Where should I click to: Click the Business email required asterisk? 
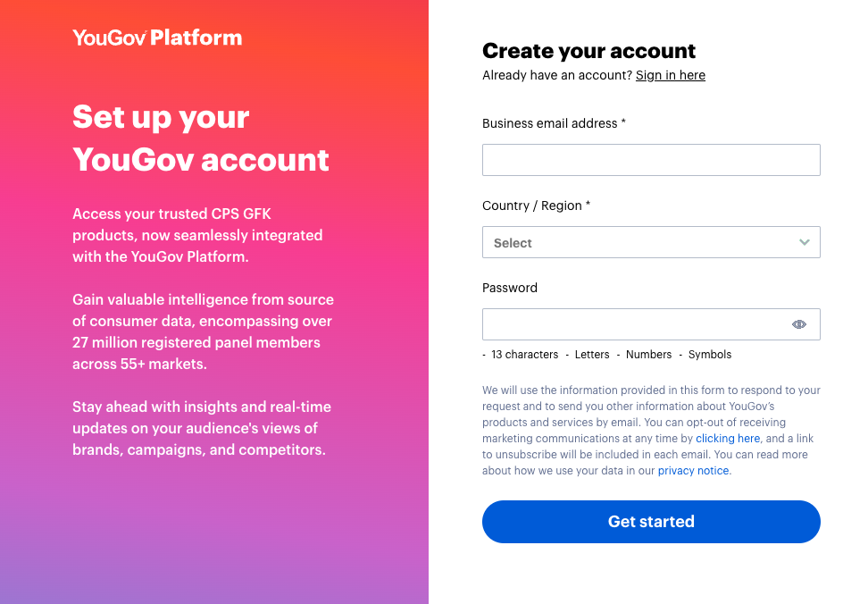click(625, 122)
